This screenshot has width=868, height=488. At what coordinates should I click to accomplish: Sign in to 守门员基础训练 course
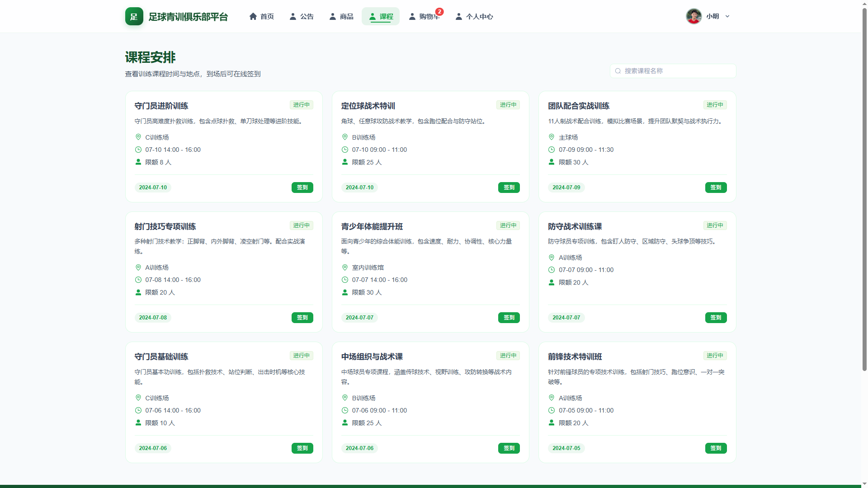(302, 448)
